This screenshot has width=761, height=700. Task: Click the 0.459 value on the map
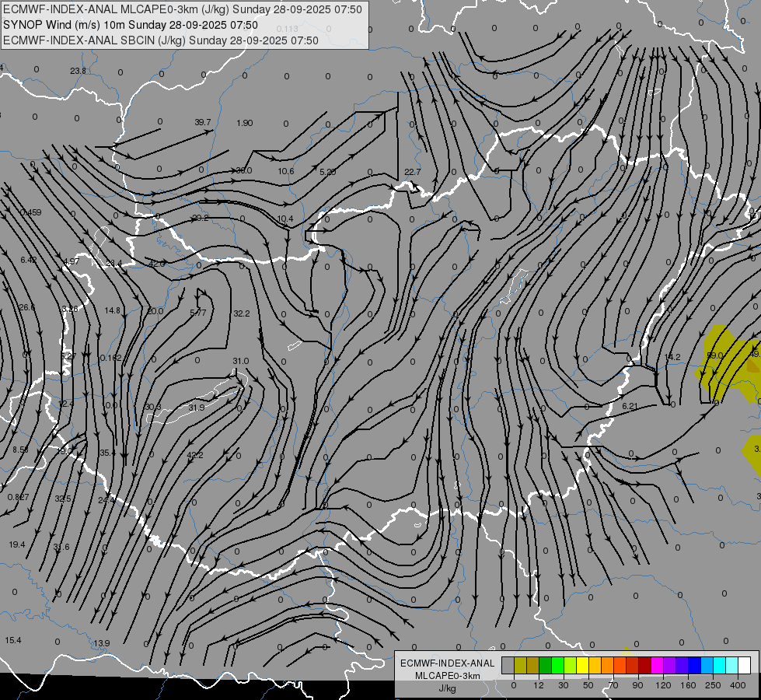tap(31, 212)
